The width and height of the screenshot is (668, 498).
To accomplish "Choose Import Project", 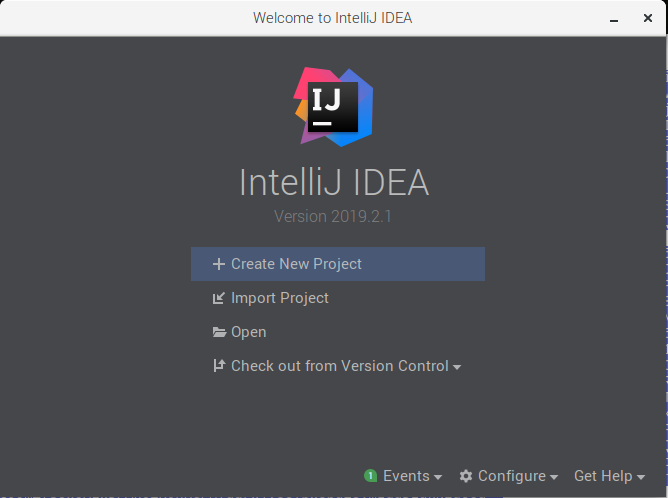I will 280,298.
